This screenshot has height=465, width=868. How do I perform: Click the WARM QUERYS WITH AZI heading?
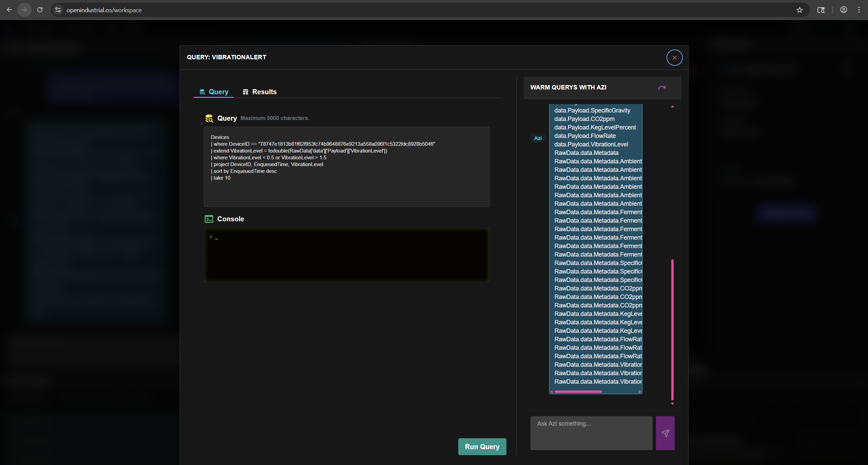[568, 87]
